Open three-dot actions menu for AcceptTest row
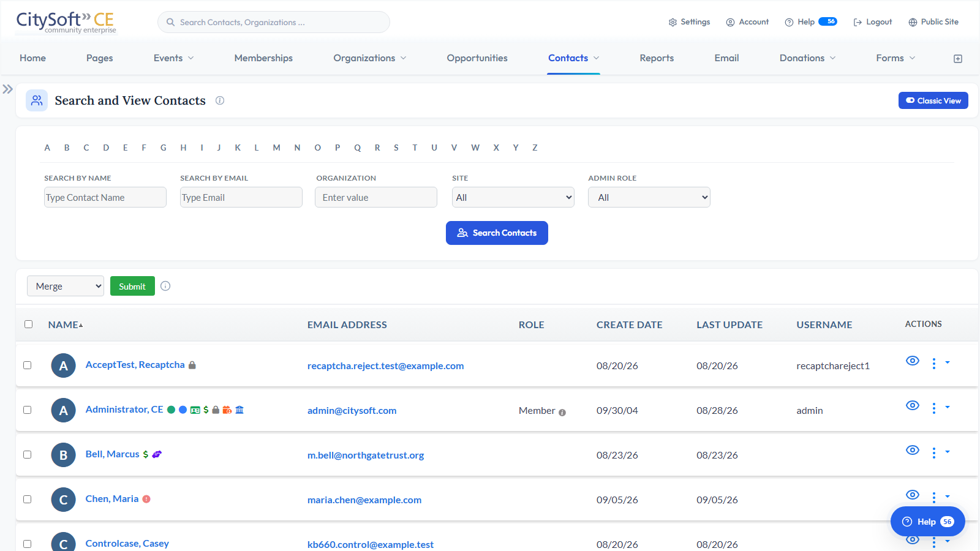Image resolution: width=980 pixels, height=551 pixels. (933, 364)
